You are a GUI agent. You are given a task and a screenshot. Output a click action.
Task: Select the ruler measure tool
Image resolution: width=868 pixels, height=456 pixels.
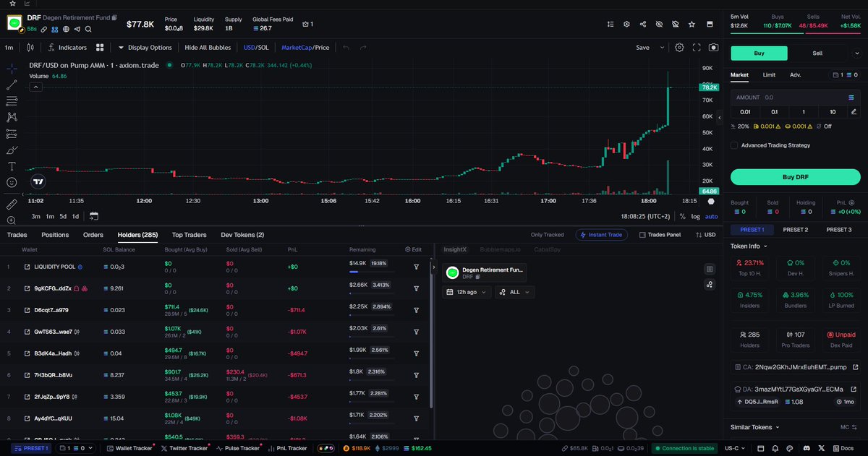(x=12, y=205)
